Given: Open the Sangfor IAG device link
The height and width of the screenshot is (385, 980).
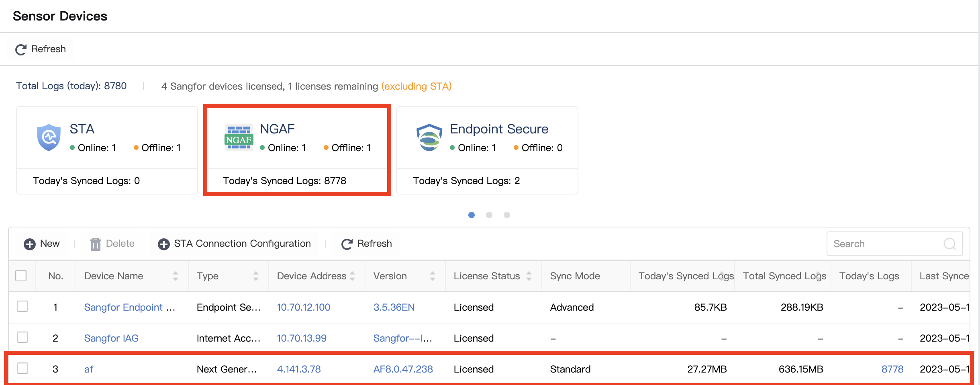Looking at the screenshot, I should tap(111, 338).
